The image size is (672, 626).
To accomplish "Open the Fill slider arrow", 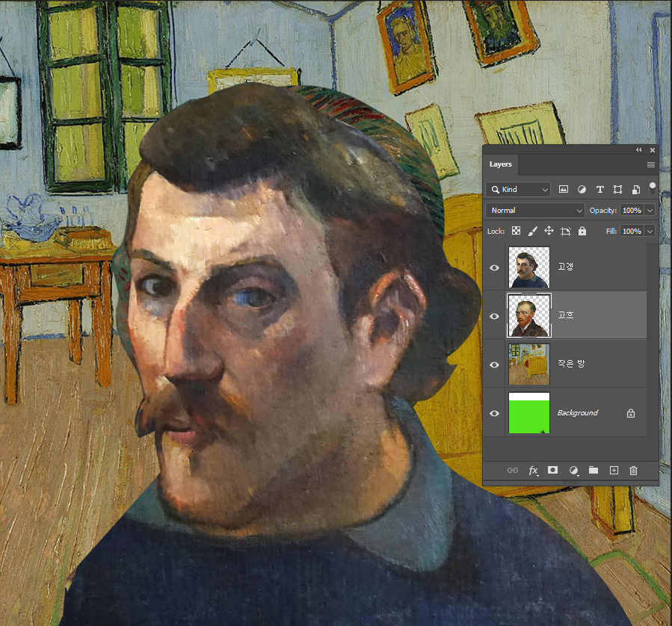I will (x=650, y=232).
